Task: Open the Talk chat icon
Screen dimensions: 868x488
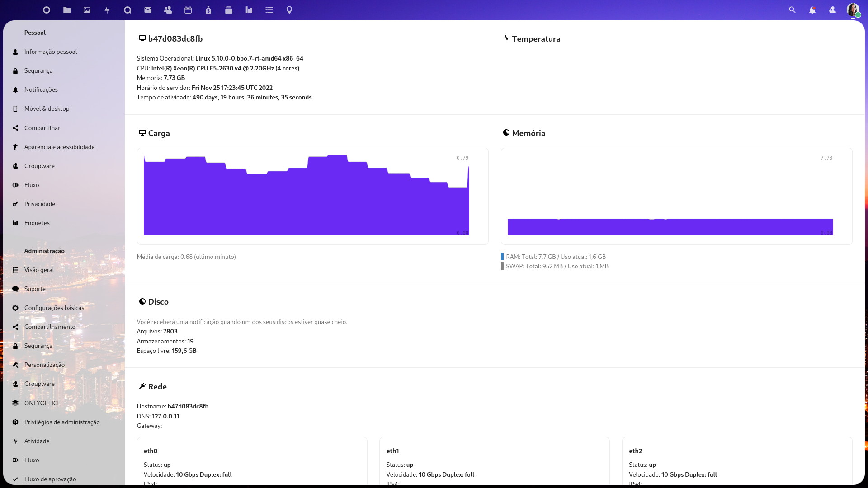Action: point(127,10)
